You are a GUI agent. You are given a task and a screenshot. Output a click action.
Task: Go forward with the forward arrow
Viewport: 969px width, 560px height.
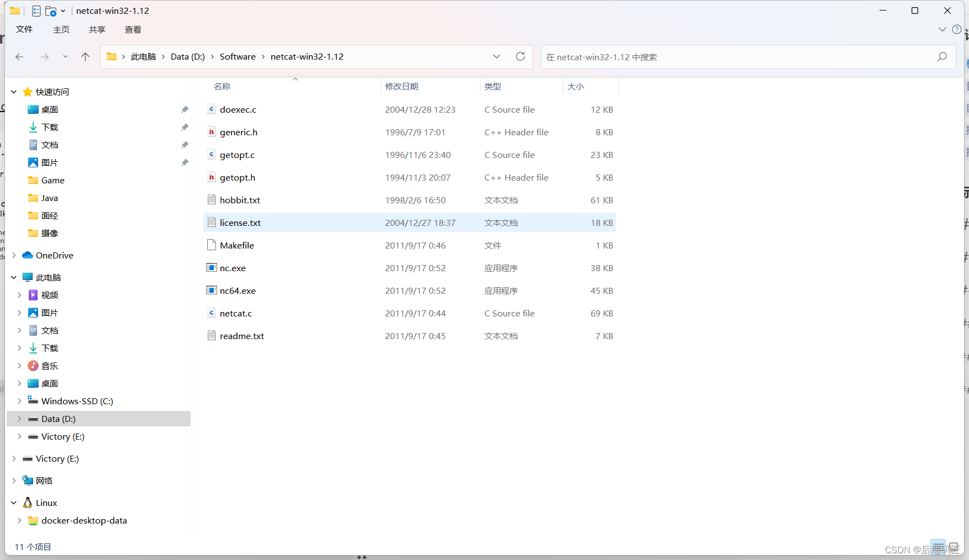(x=45, y=57)
